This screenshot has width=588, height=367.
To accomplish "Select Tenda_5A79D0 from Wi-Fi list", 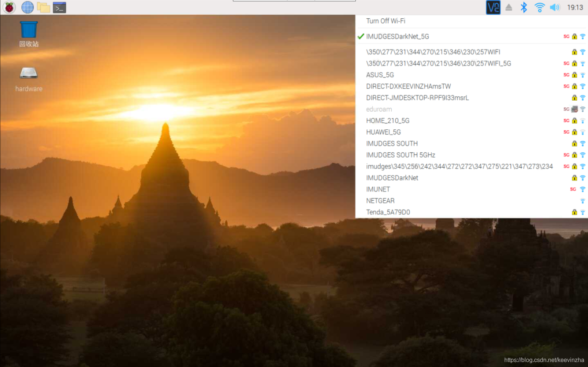I will point(388,212).
